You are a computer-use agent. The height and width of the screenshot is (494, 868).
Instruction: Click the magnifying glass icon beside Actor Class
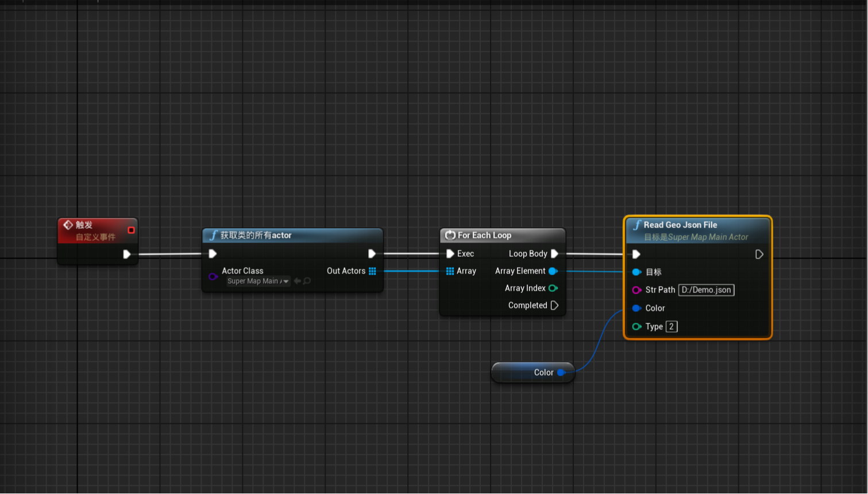(x=306, y=281)
